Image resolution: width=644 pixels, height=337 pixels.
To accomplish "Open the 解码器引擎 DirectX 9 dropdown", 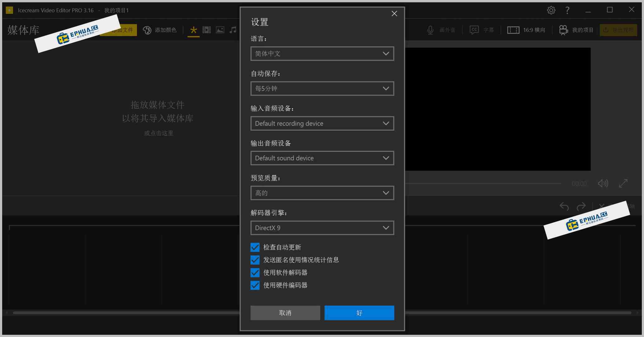I will [322, 228].
